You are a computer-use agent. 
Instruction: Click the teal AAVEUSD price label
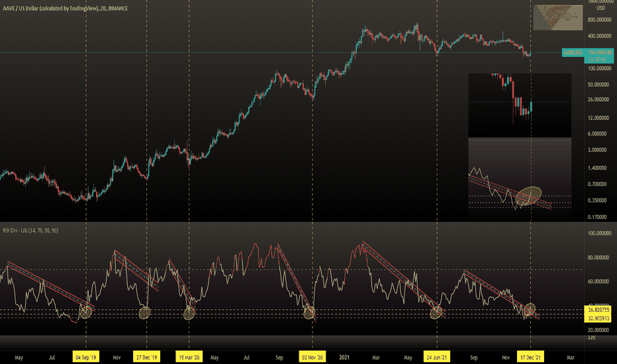(x=573, y=52)
